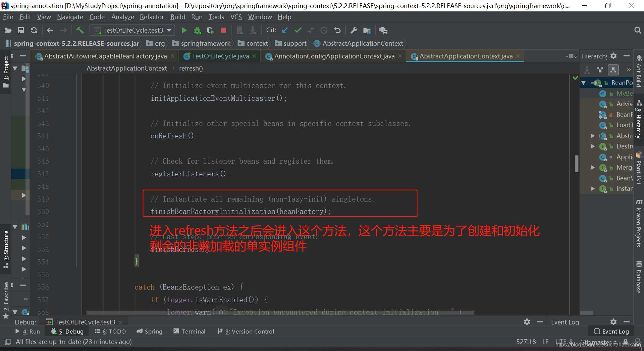Close the AbstractApplicationContext.java tab
Viewport: 644px width, 351px height.
tap(518, 56)
